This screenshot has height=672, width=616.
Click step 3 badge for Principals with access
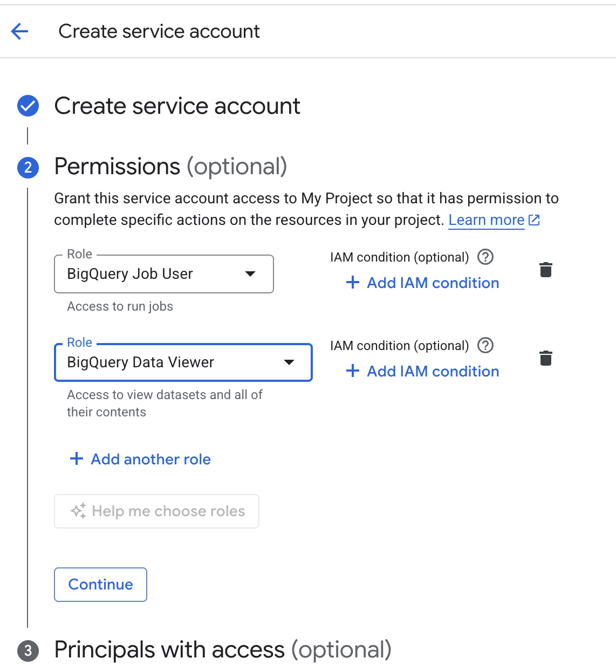coord(28,651)
